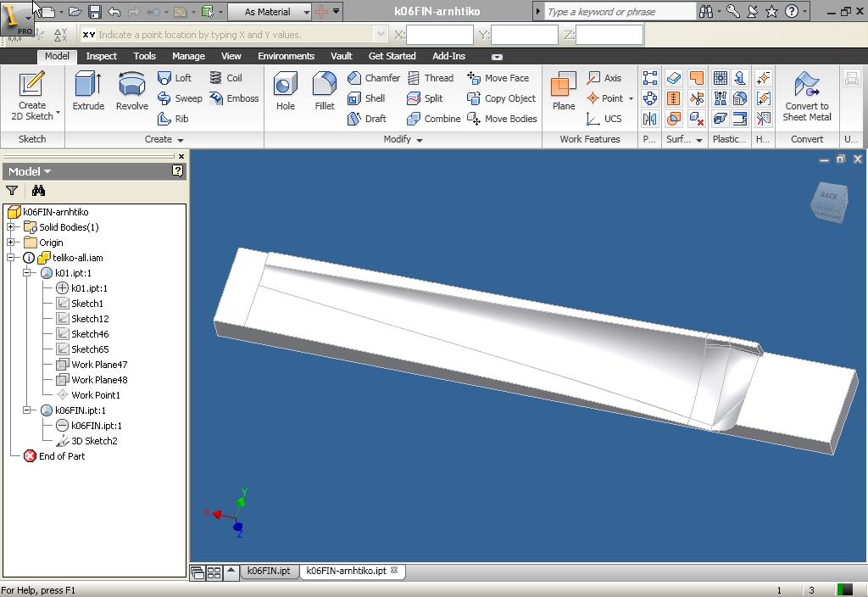Open the Hole tool
This screenshot has height=597, width=868.
pos(286,92)
